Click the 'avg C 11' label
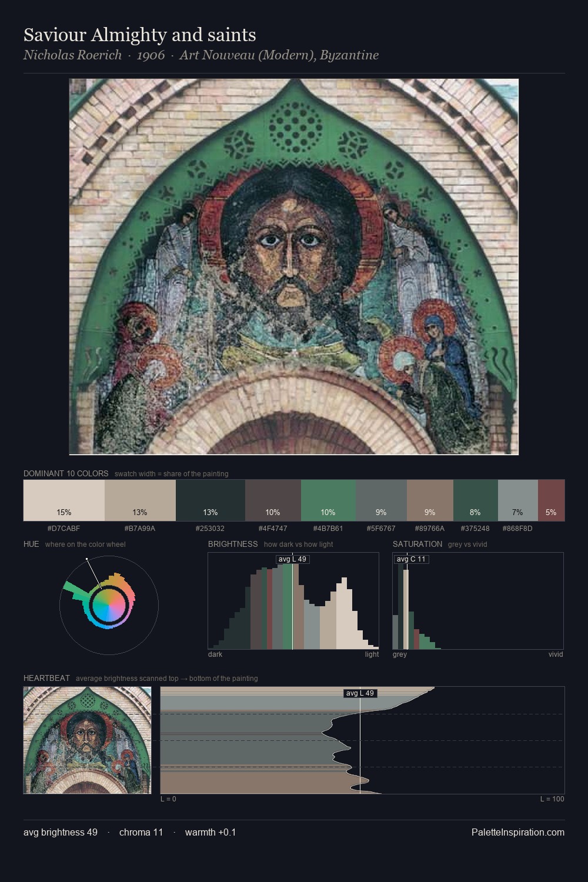 click(x=411, y=559)
